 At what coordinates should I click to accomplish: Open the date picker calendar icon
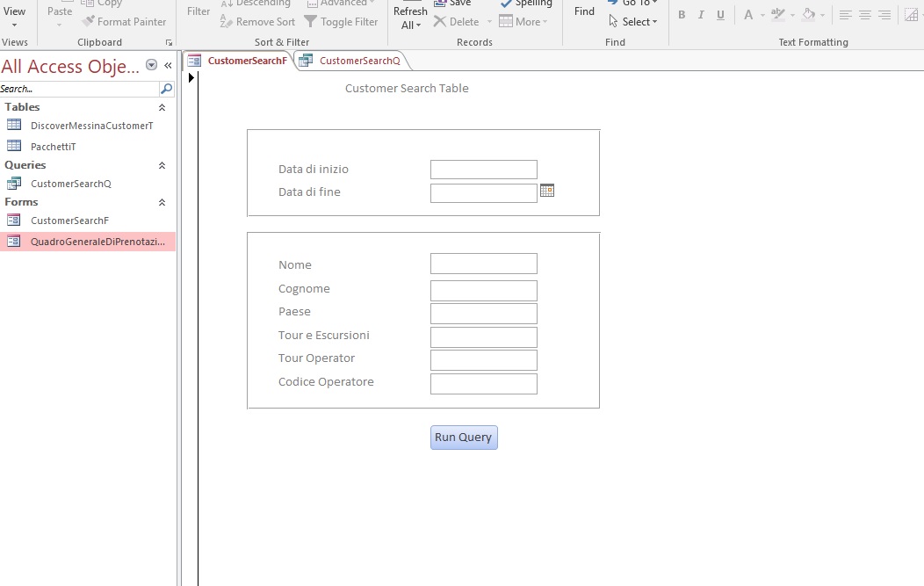[x=547, y=191]
